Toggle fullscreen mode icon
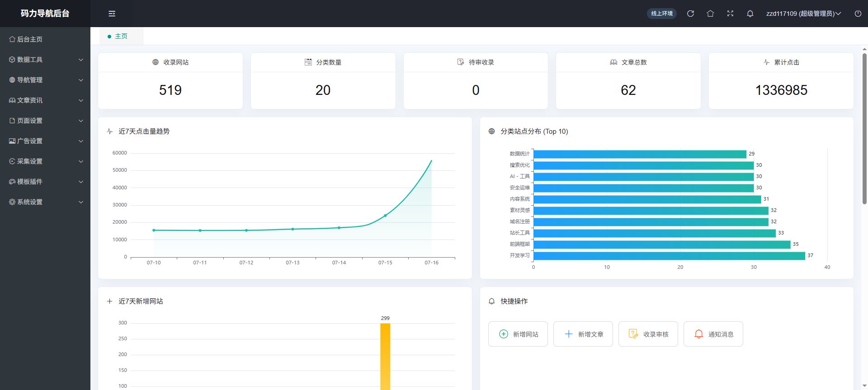This screenshot has width=868, height=390. point(730,14)
